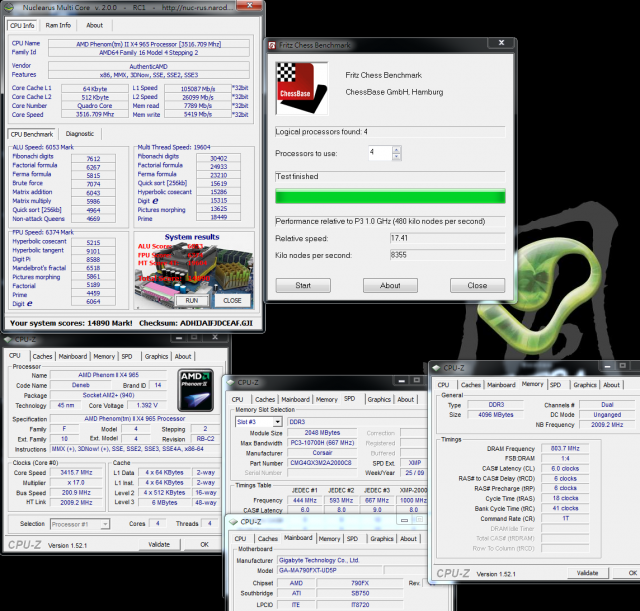
Task: Open Caches tab in CPU-Z SPD window
Action: click(x=265, y=400)
